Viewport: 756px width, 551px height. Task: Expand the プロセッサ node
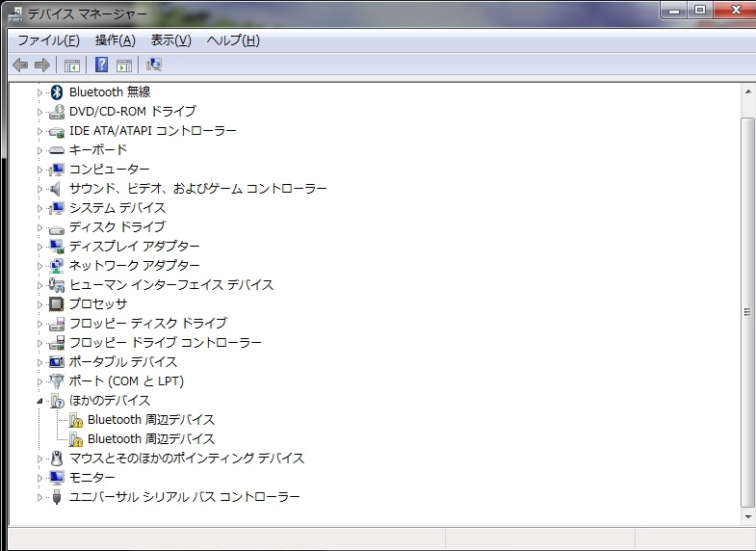[40, 304]
